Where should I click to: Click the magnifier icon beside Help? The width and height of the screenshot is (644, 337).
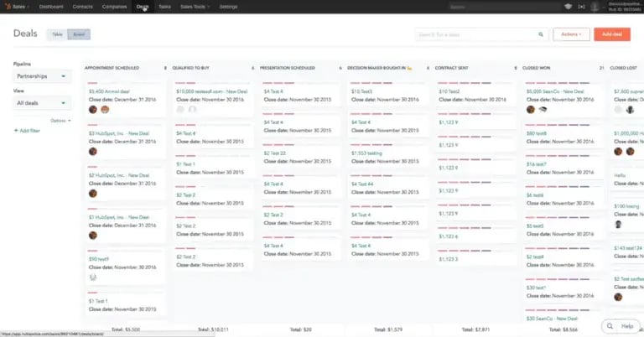click(610, 326)
